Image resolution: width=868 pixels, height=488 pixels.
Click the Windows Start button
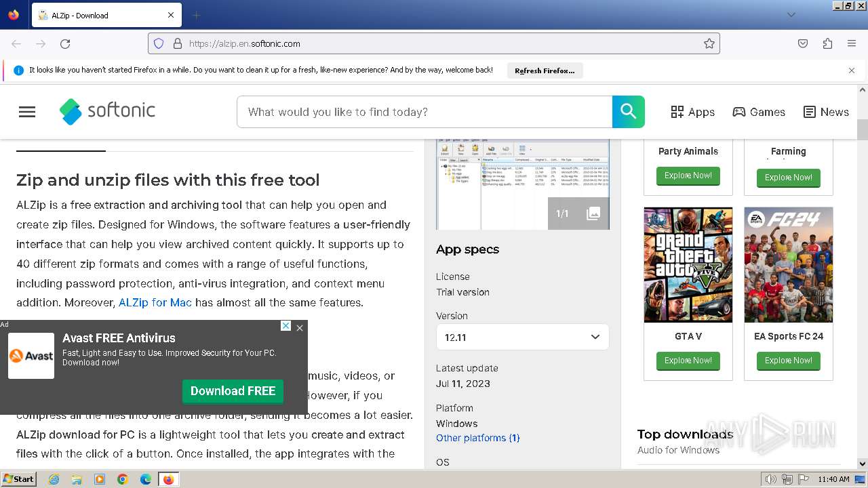tap(18, 479)
